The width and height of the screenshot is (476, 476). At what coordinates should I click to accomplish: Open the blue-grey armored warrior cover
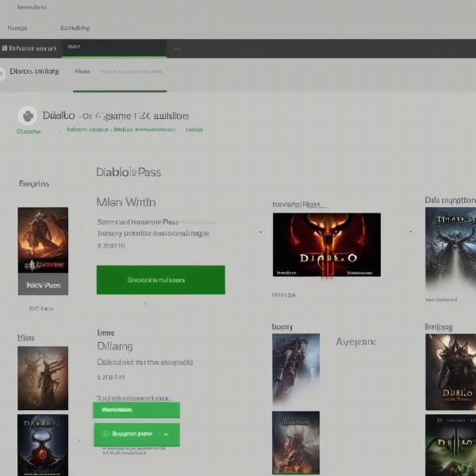click(x=296, y=369)
